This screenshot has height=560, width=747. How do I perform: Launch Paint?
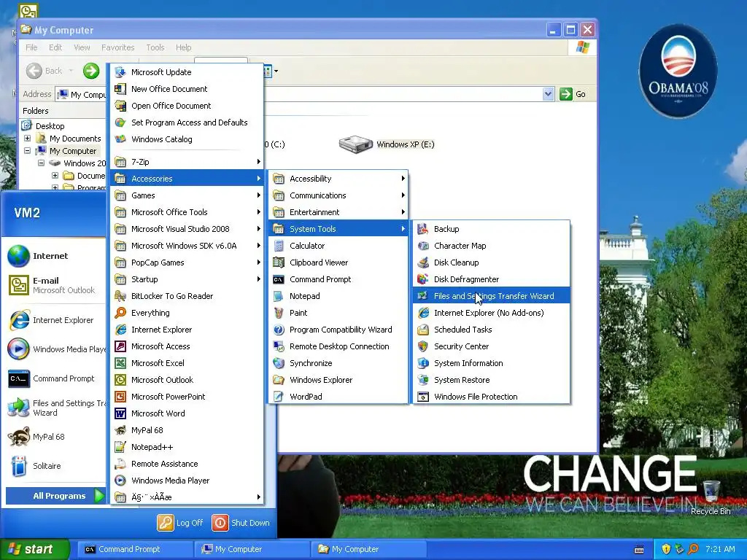point(338,313)
